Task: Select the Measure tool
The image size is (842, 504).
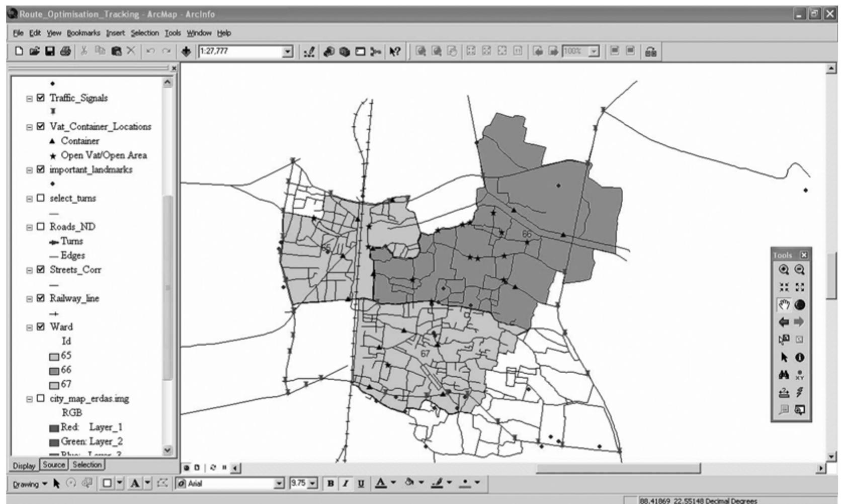Action: tap(785, 392)
